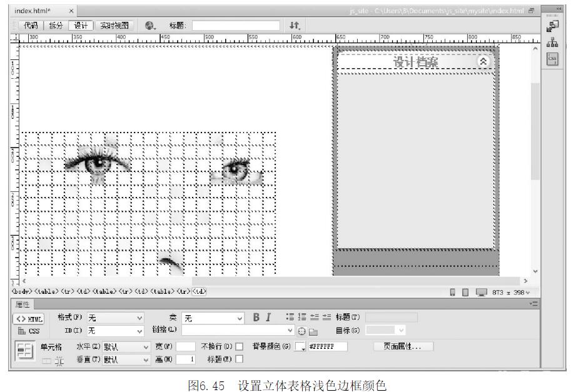
Task: Toggle the 标题 (header) cell checkbox
Action: click(x=239, y=359)
